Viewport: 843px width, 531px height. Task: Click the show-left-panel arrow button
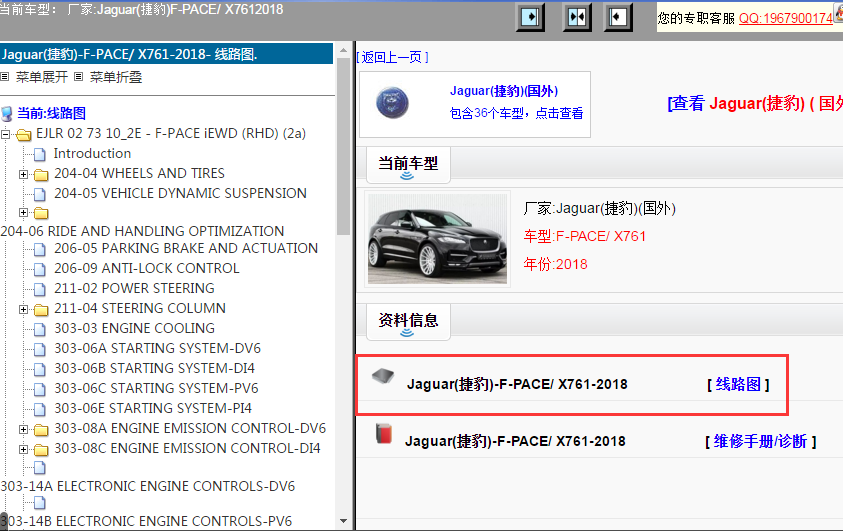pyautogui.click(x=530, y=17)
